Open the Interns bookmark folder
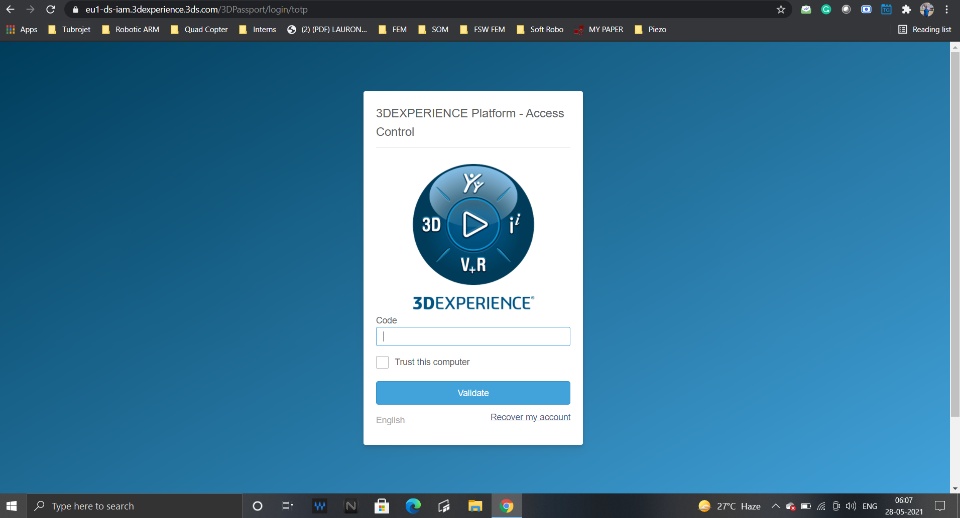The height and width of the screenshot is (518, 960). [x=257, y=29]
